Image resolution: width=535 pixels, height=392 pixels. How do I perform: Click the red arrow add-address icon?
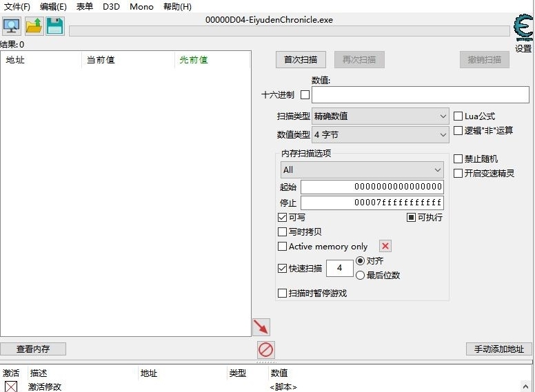(x=261, y=327)
